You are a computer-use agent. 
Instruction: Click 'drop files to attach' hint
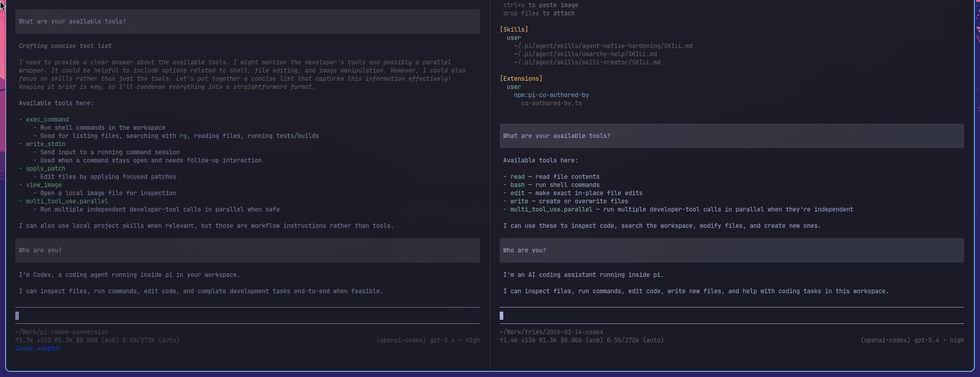539,13
